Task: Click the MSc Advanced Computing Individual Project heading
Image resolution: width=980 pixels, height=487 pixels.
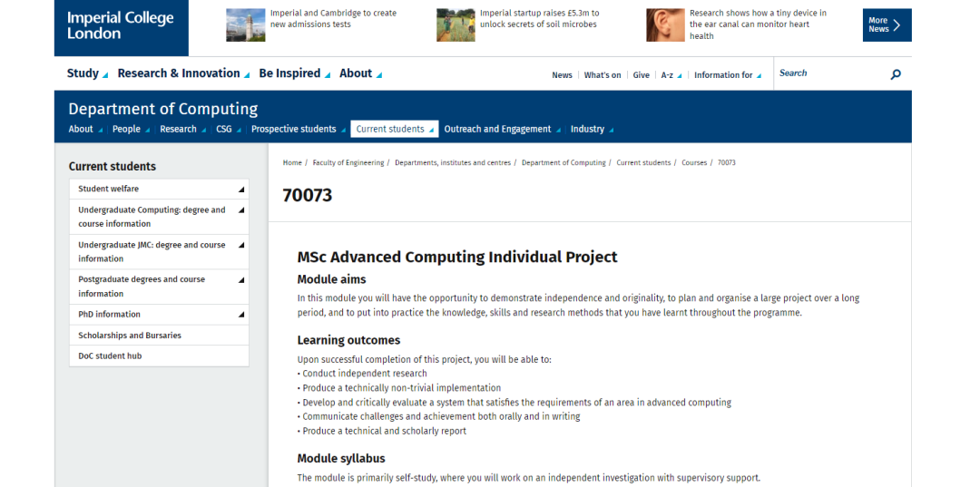Action: point(456,257)
